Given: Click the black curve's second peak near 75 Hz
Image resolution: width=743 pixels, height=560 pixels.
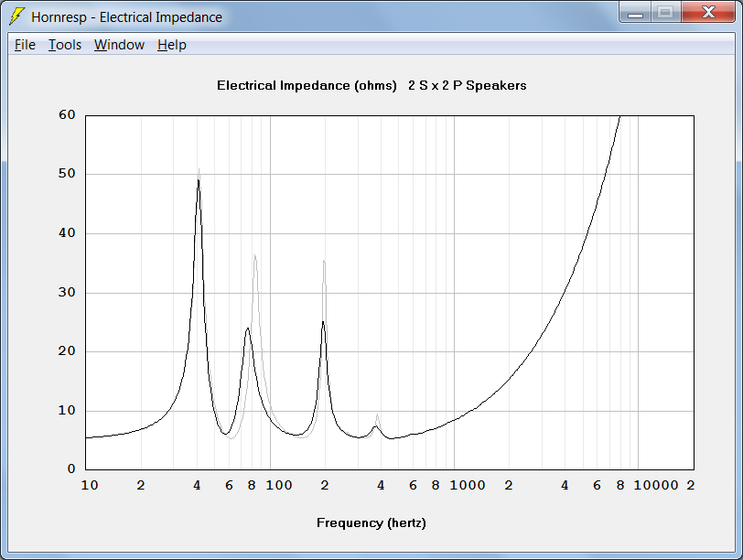Looking at the screenshot, I should pos(247,328).
